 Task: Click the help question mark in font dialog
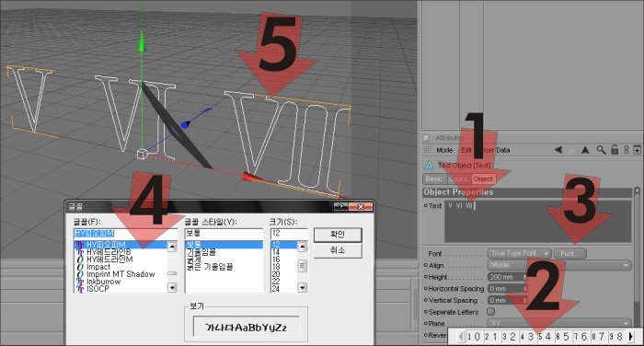pyautogui.click(x=340, y=206)
